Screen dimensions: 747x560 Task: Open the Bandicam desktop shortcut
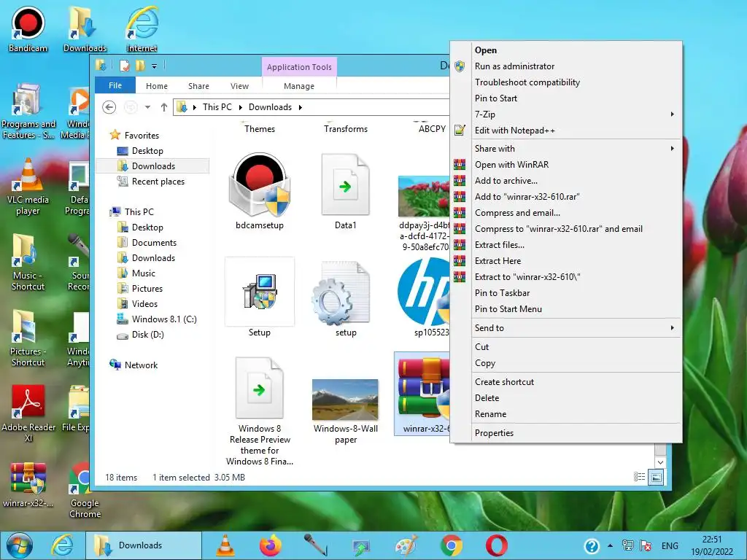(28, 29)
